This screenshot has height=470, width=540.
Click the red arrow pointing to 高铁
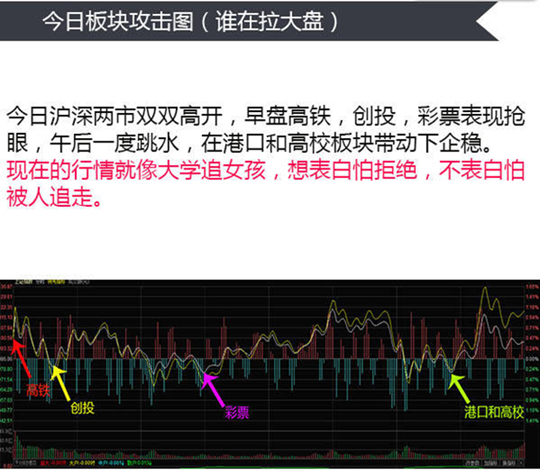tap(21, 358)
